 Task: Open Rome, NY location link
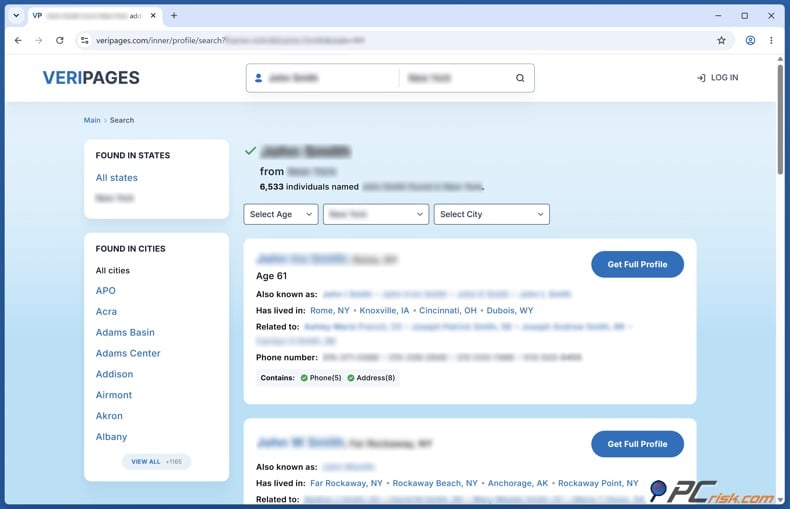pos(330,310)
